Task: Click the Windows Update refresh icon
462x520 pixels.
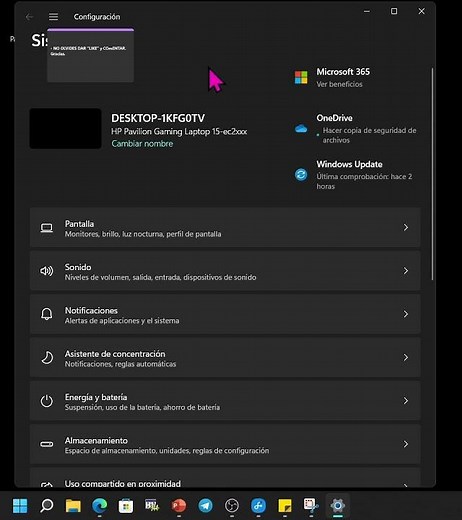Action: pyautogui.click(x=301, y=174)
